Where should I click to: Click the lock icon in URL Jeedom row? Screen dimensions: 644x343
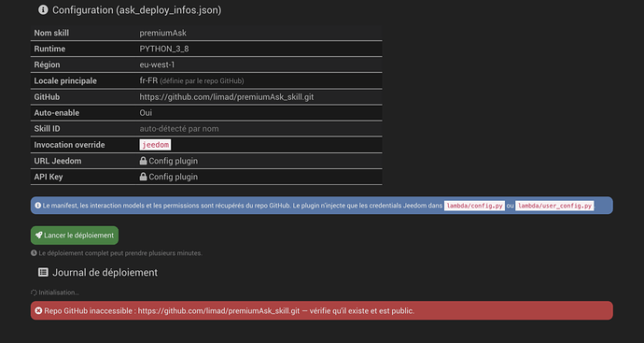pyautogui.click(x=143, y=161)
